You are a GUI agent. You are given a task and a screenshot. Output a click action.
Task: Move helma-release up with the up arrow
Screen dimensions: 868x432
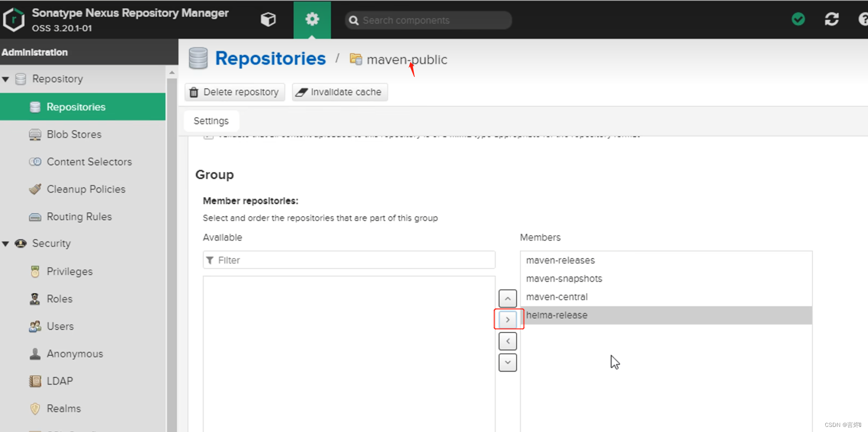point(507,299)
